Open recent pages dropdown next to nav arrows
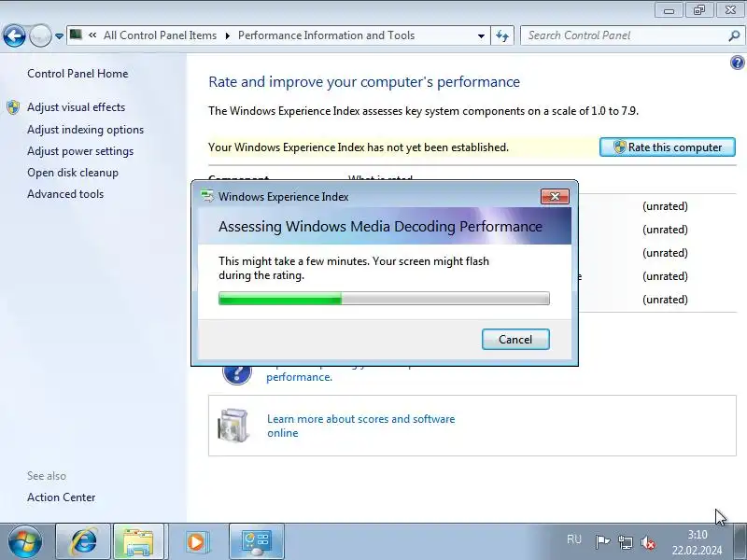This screenshot has width=747, height=560. point(59,36)
